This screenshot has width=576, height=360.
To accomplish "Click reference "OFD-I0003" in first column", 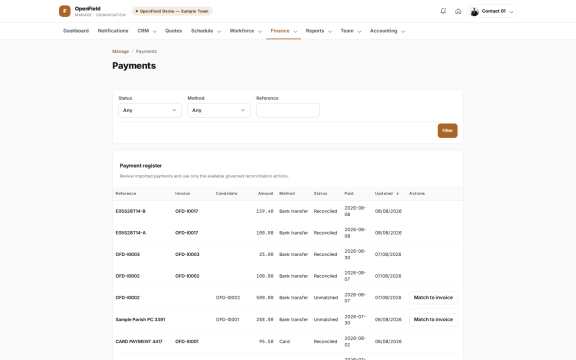I will pyautogui.click(x=127, y=254).
